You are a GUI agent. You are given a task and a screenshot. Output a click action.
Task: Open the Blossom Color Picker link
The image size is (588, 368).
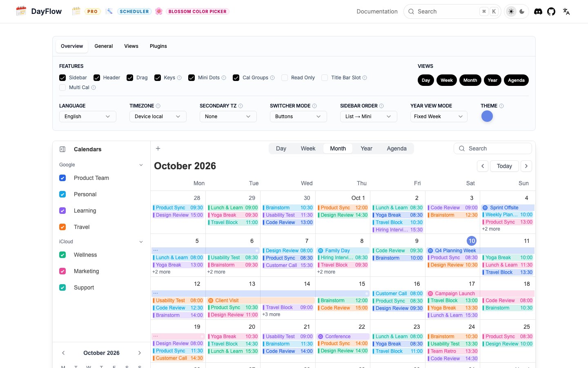pos(198,11)
